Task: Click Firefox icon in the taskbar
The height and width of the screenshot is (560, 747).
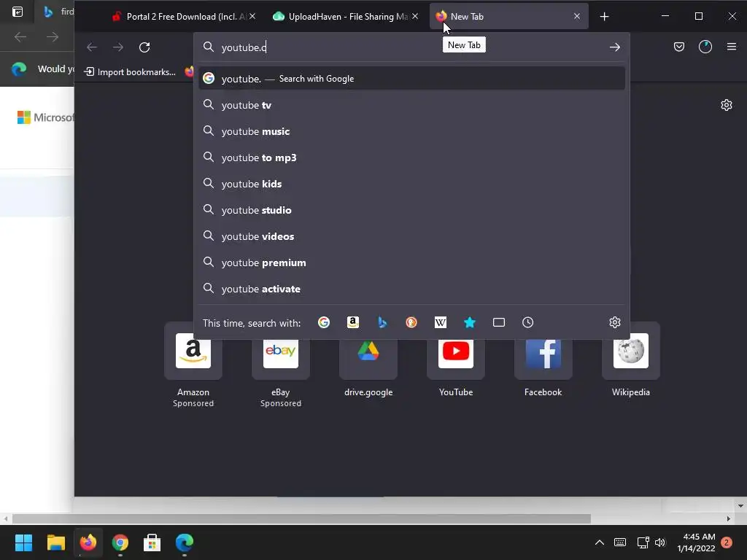Action: [88, 542]
